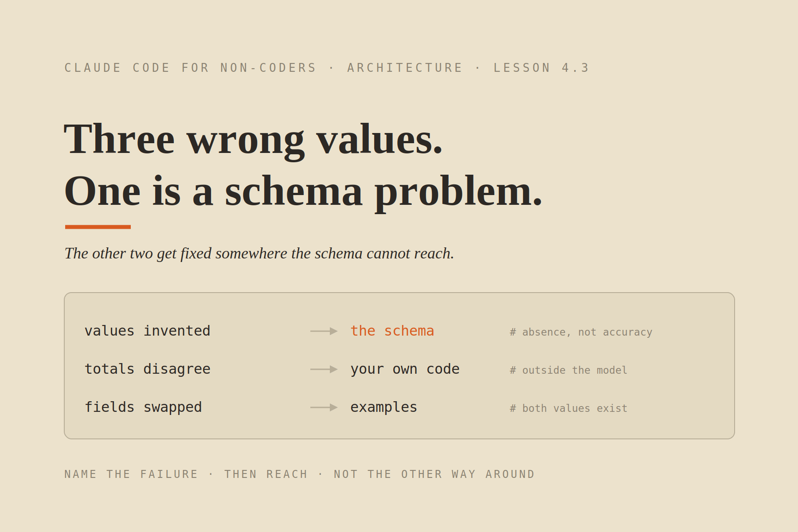The height and width of the screenshot is (532, 798).
Task: Click the orange underline bar below the headline
Action: [x=98, y=227]
